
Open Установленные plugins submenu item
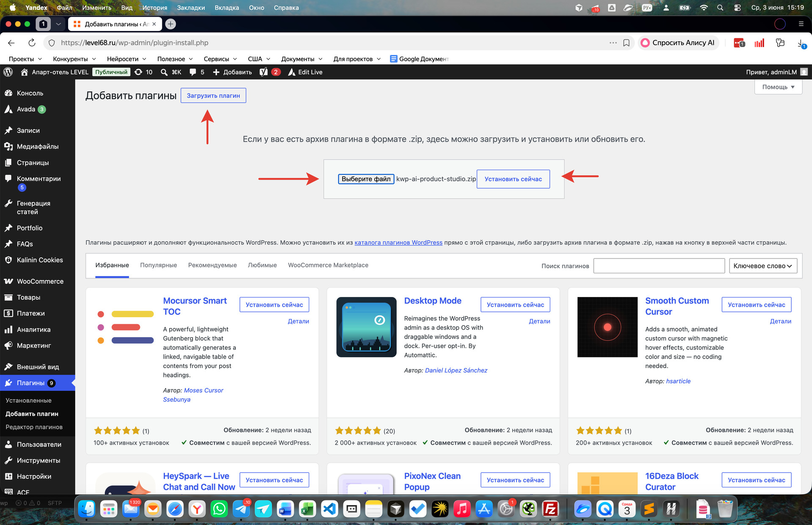point(28,400)
